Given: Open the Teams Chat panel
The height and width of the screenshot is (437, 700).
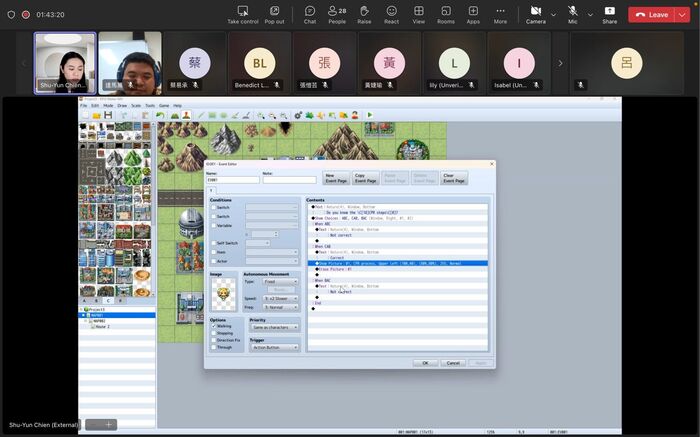Looking at the screenshot, I should 310,15.
